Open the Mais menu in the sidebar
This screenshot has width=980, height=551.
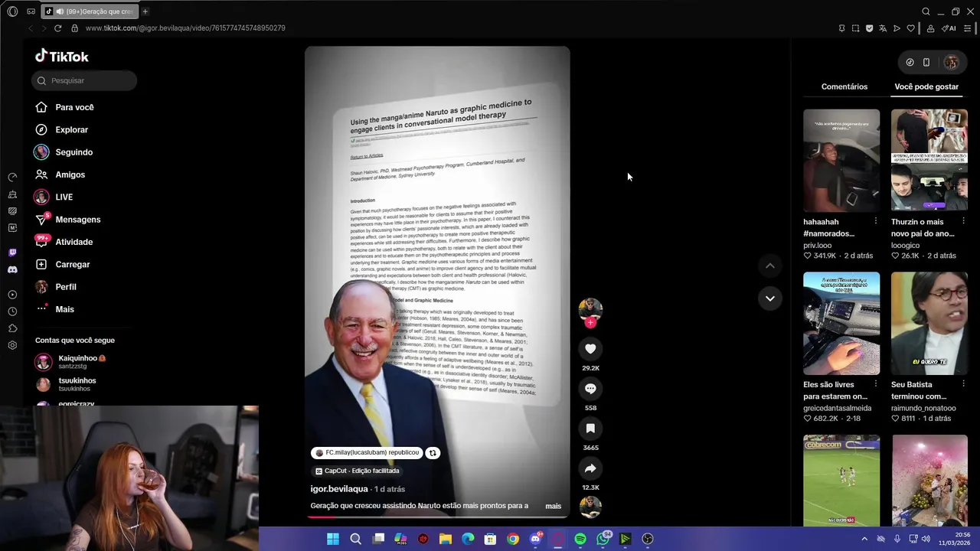(54, 309)
